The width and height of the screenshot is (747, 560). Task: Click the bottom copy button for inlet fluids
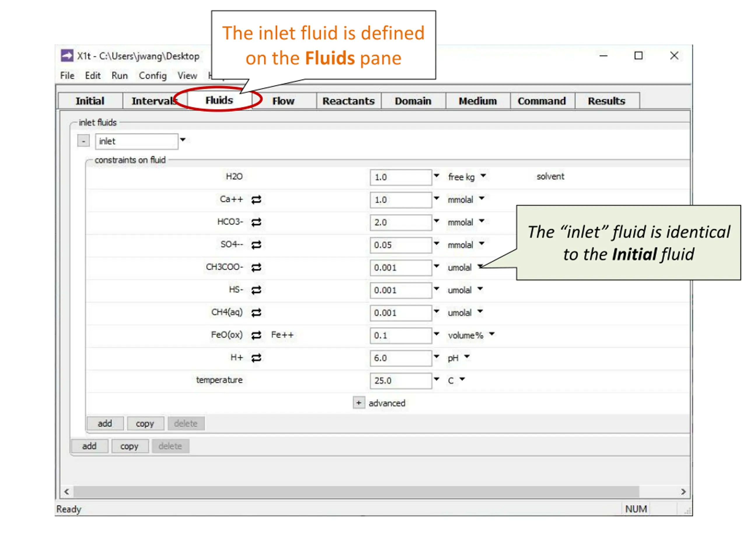click(130, 446)
